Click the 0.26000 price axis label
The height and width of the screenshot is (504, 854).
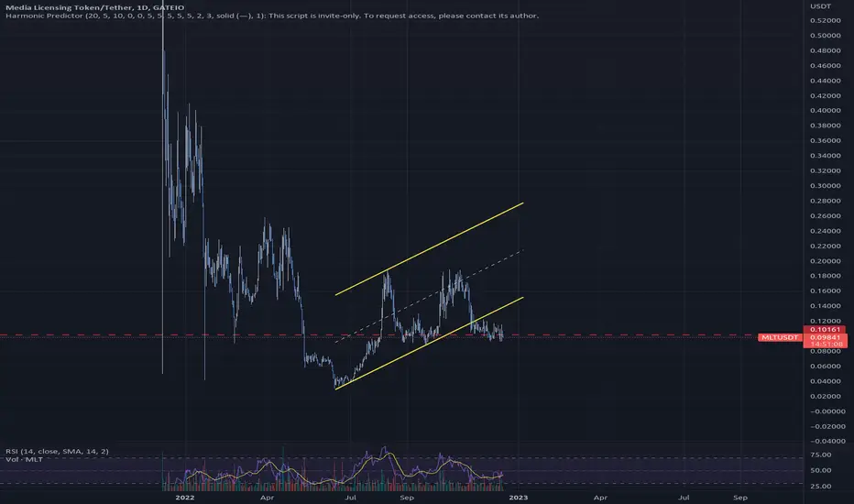tap(825, 215)
